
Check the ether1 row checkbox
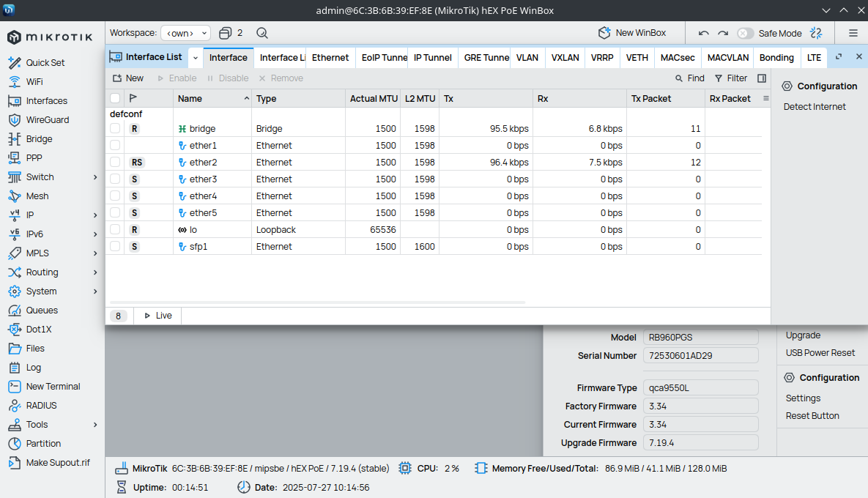115,145
